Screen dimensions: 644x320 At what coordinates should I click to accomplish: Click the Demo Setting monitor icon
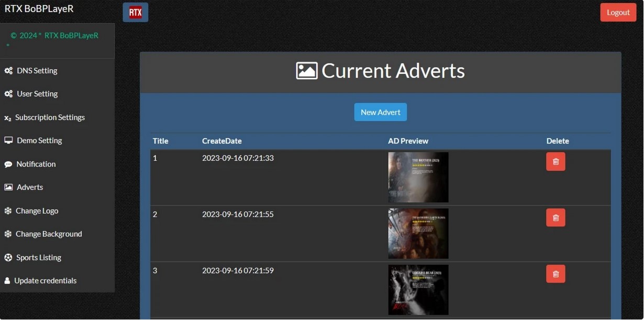pyautogui.click(x=8, y=141)
